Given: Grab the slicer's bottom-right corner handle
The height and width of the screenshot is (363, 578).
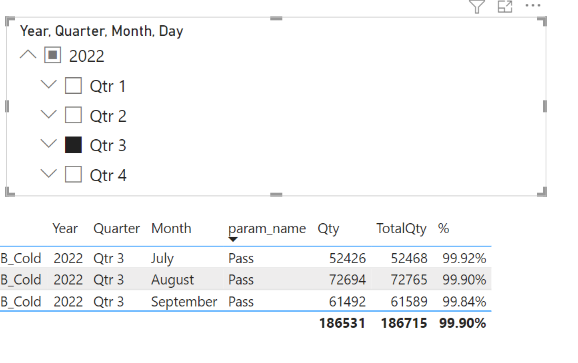Looking at the screenshot, I should pos(542,192).
